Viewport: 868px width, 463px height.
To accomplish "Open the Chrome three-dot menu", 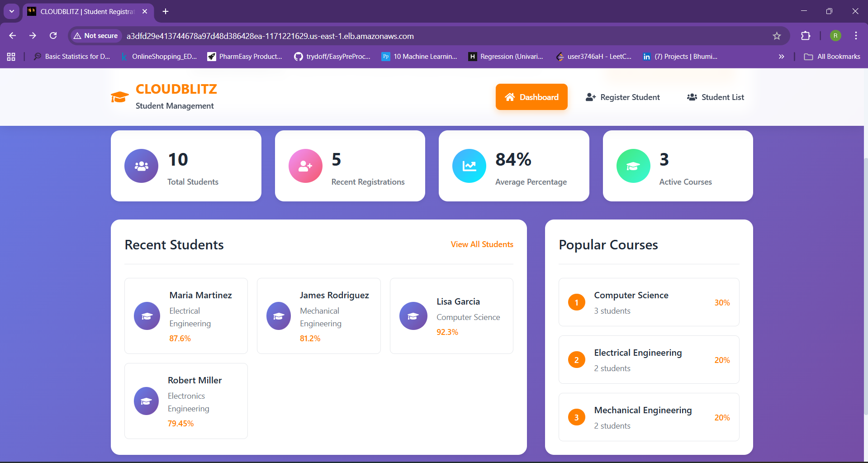I will tap(856, 36).
